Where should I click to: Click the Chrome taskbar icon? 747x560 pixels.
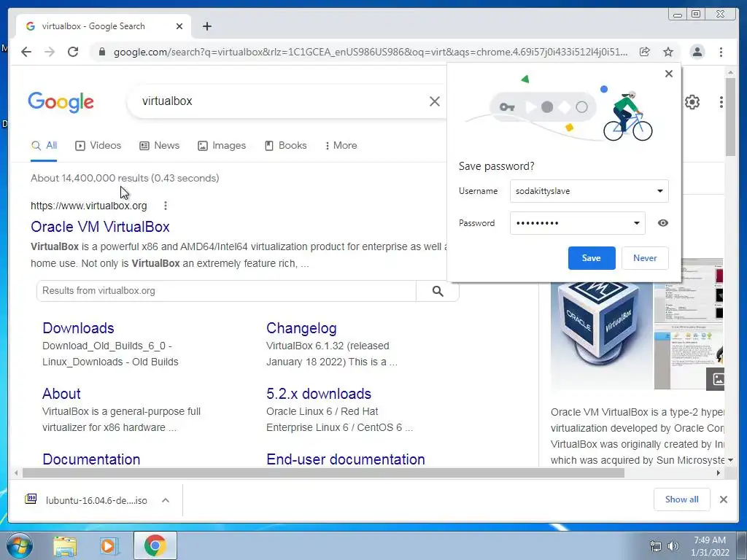tap(155, 545)
